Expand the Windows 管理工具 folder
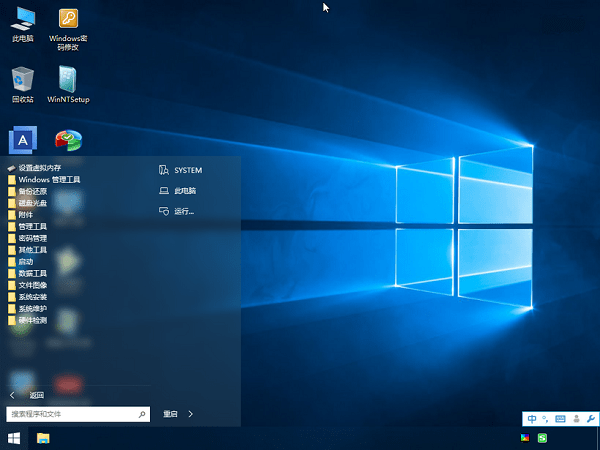 [x=44, y=179]
